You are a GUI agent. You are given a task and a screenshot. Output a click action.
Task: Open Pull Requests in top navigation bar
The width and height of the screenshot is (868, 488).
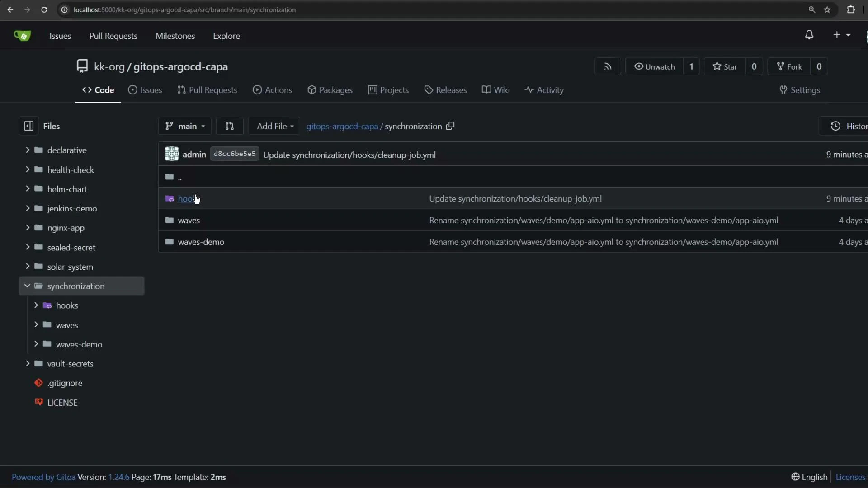pos(113,36)
